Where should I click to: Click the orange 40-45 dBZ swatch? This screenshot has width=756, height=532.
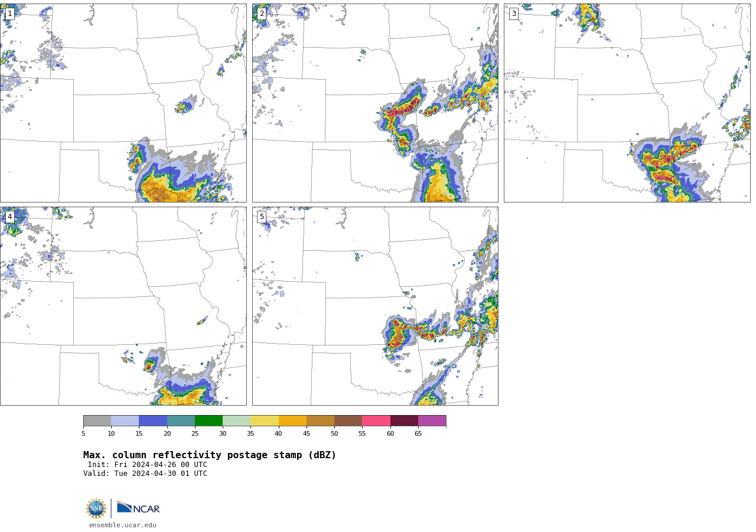(x=292, y=421)
